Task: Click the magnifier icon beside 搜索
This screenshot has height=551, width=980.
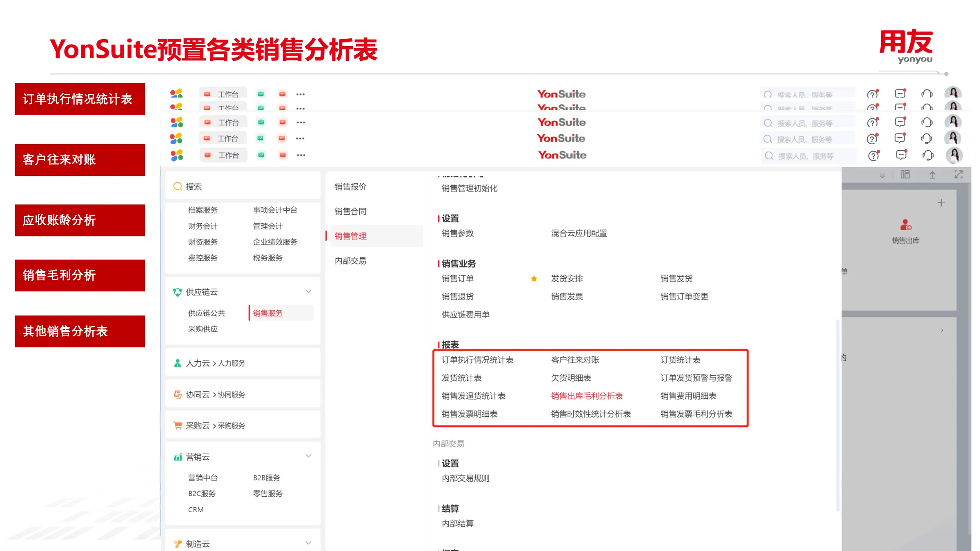Action: click(178, 187)
